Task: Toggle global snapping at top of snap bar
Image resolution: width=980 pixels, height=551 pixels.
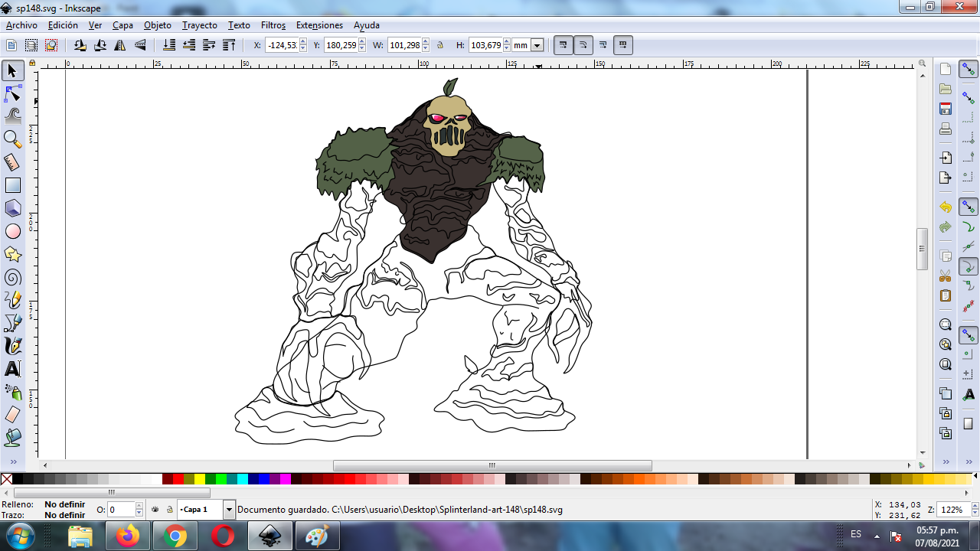Action: (x=969, y=70)
